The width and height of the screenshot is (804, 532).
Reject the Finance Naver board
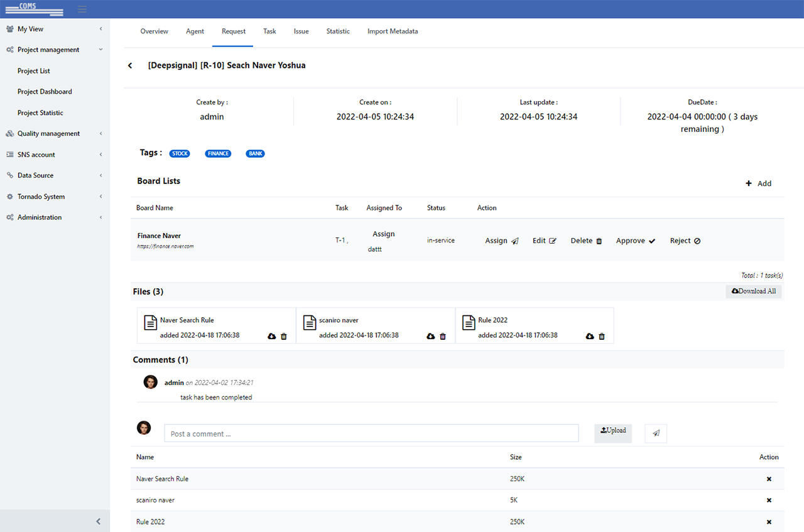pos(685,241)
